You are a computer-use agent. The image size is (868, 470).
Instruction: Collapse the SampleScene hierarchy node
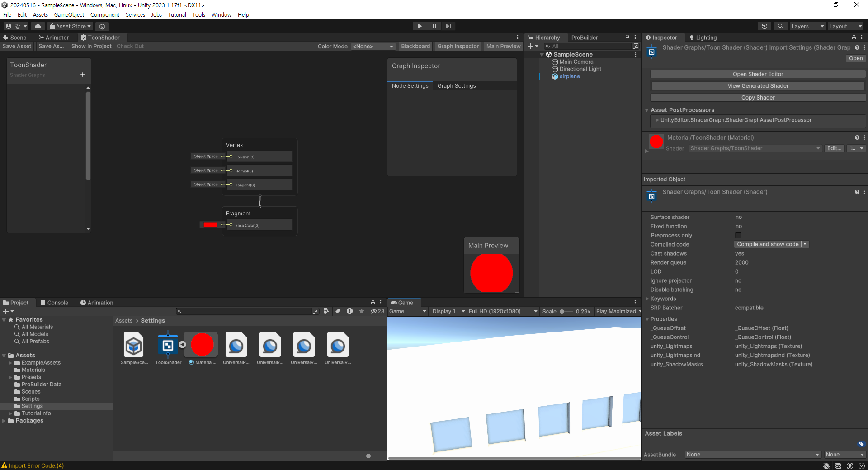tap(542, 55)
